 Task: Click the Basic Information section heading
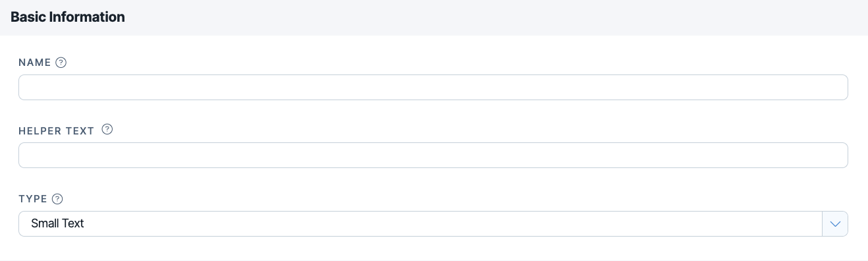coord(68,17)
